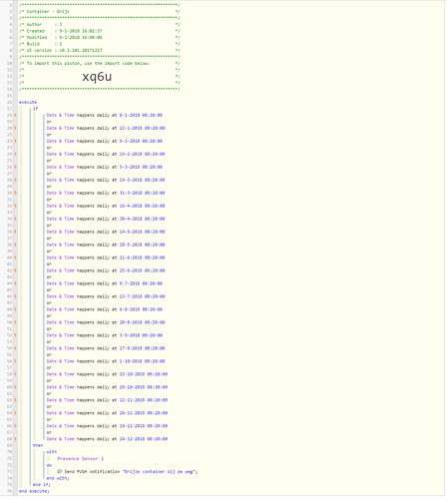Click the 'or' operator on line 19
The height and width of the screenshot is (499, 448).
pos(49,122)
